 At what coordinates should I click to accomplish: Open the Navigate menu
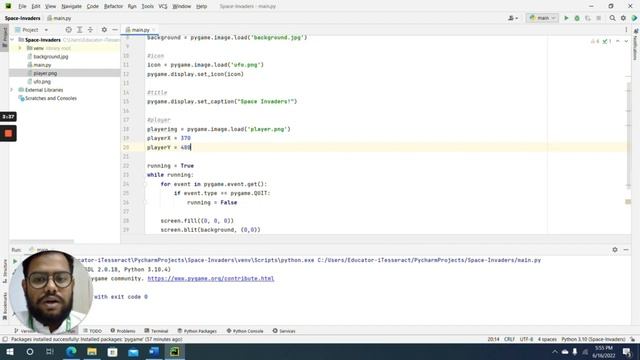tap(71, 6)
